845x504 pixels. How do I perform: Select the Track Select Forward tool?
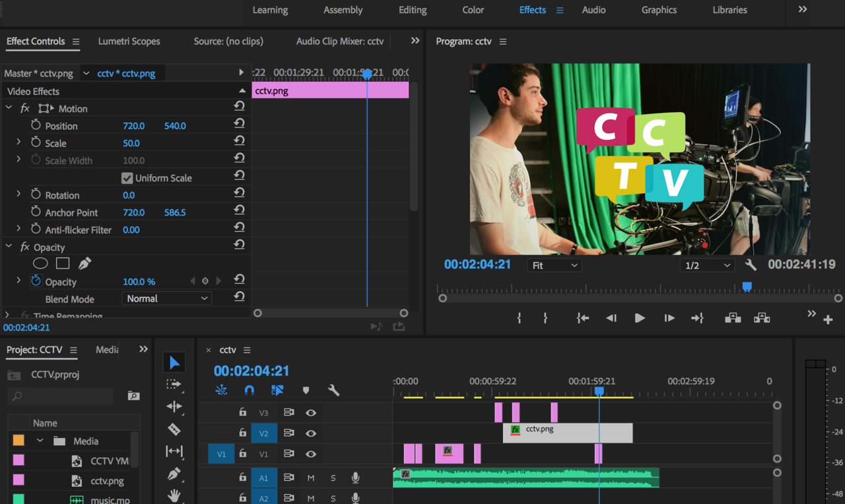pyautogui.click(x=174, y=385)
